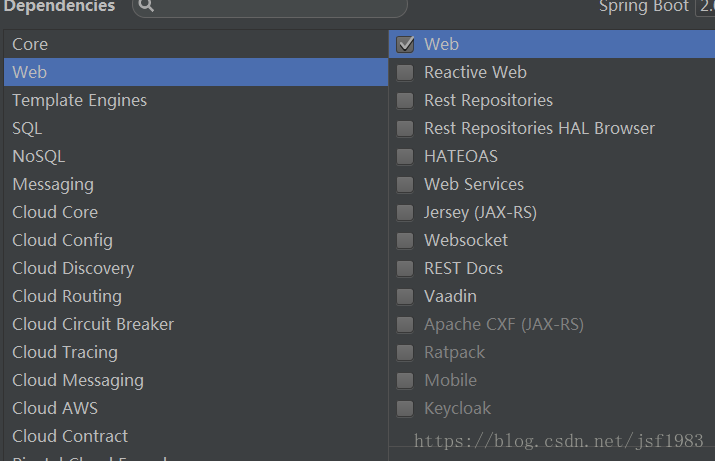Open the Cloud Config category
Viewport: 715px width, 461px height.
pos(196,240)
